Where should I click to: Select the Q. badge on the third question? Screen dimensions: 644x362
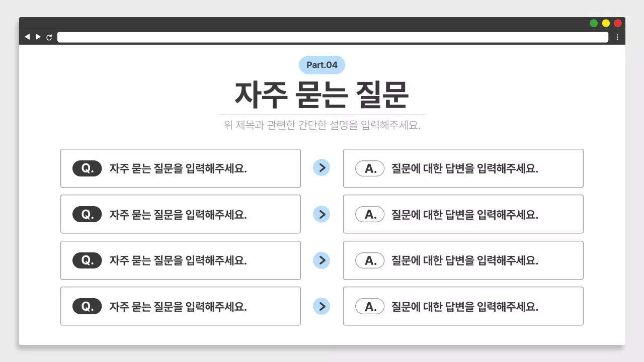pos(87,260)
